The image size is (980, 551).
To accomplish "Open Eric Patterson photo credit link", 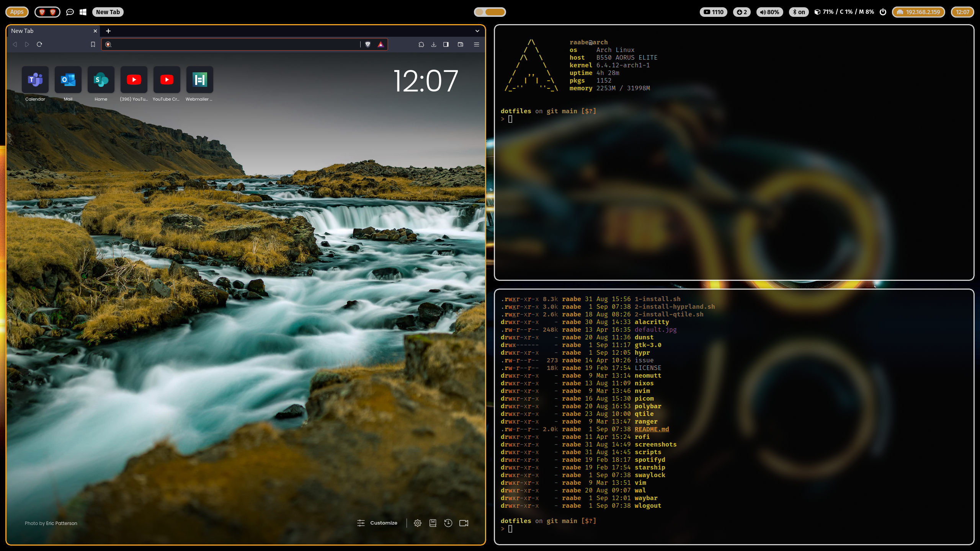I will click(x=62, y=523).
